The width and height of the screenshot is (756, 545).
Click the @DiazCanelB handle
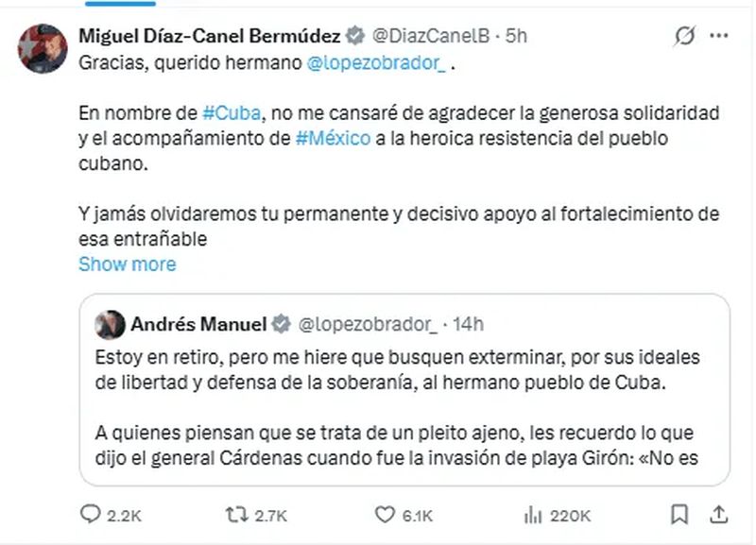click(429, 37)
